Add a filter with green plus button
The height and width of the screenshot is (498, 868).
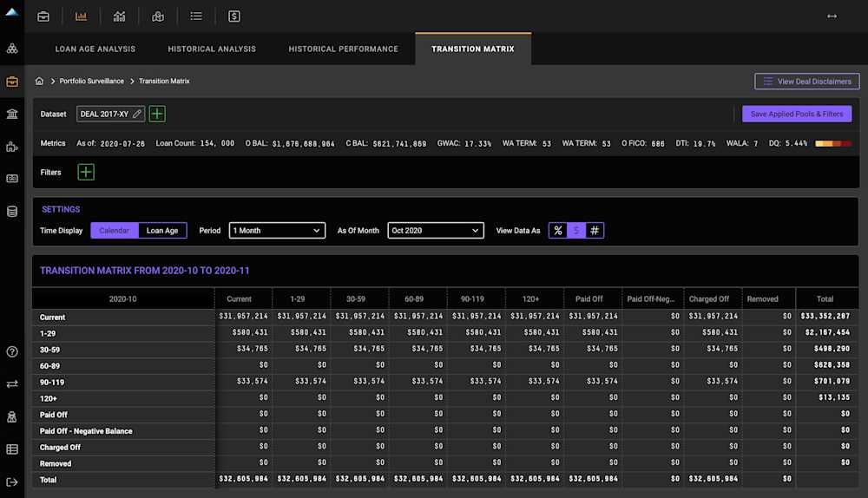[86, 172]
